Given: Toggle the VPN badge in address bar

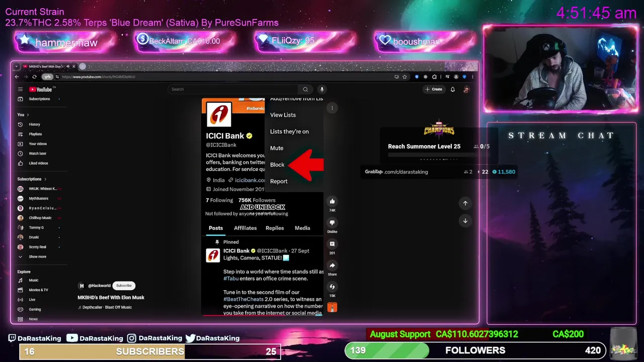Looking at the screenshot, I should [x=47, y=77].
